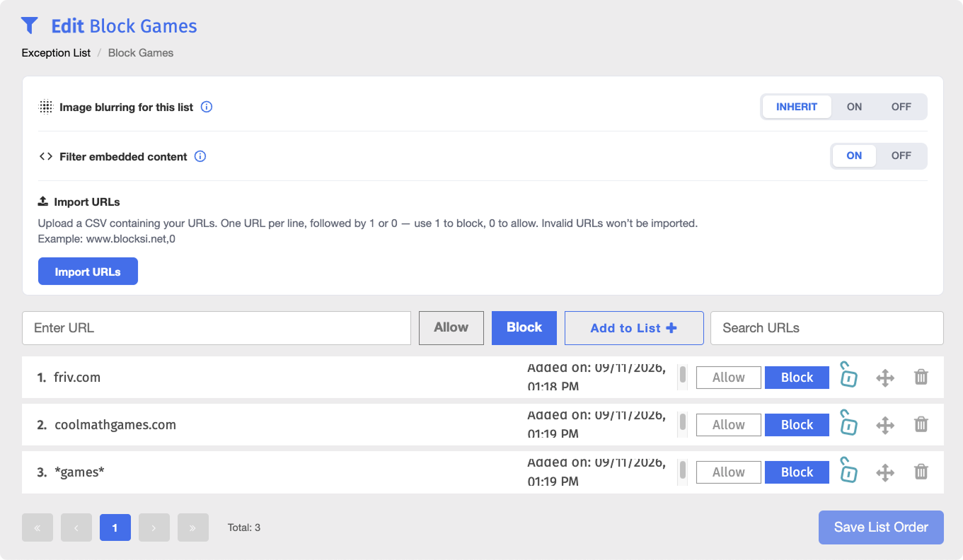The height and width of the screenshot is (560, 963).
Task: Set coolmathgames.com to Block
Action: coord(797,425)
